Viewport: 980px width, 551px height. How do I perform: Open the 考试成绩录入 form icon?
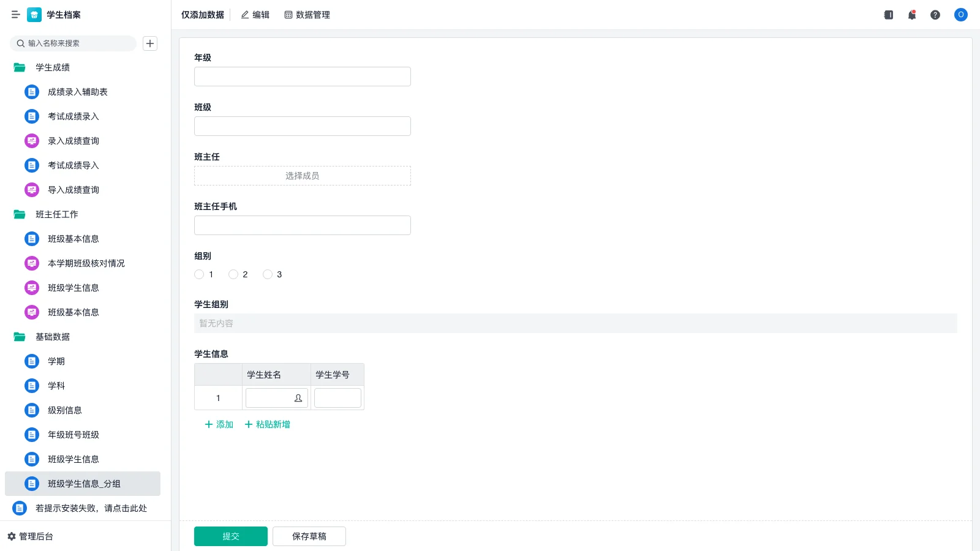coord(31,116)
